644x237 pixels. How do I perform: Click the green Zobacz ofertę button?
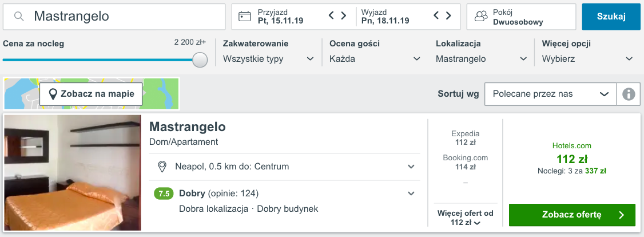(x=572, y=215)
